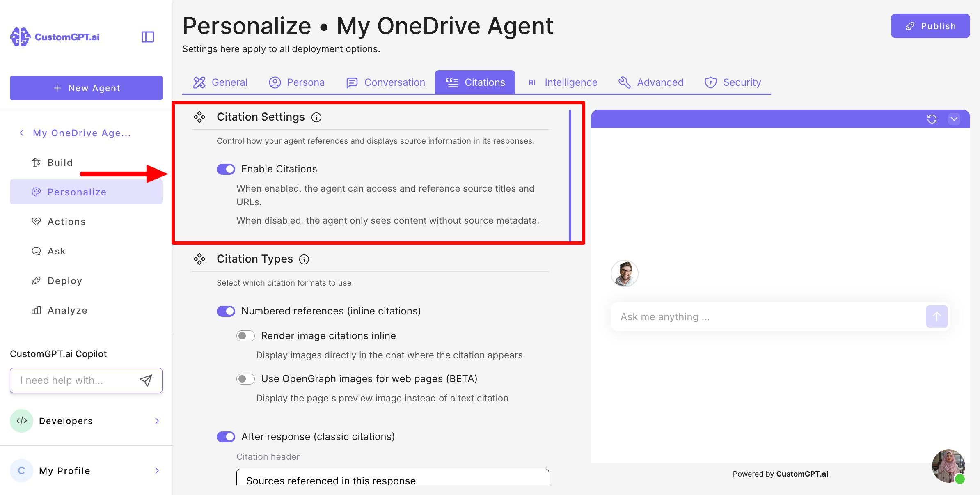Collapse the chat preview dropdown chevron
980x495 pixels.
(954, 119)
